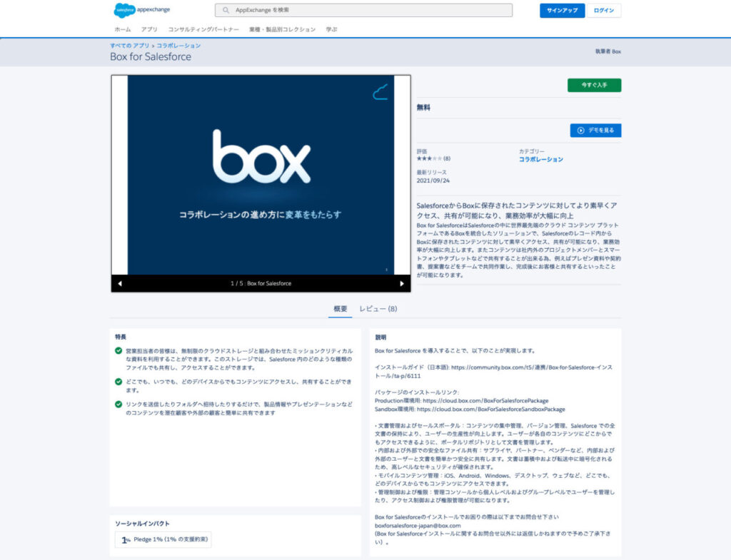The image size is (731, 560).
Task: Click the 無料 price label
Action: tap(423, 108)
